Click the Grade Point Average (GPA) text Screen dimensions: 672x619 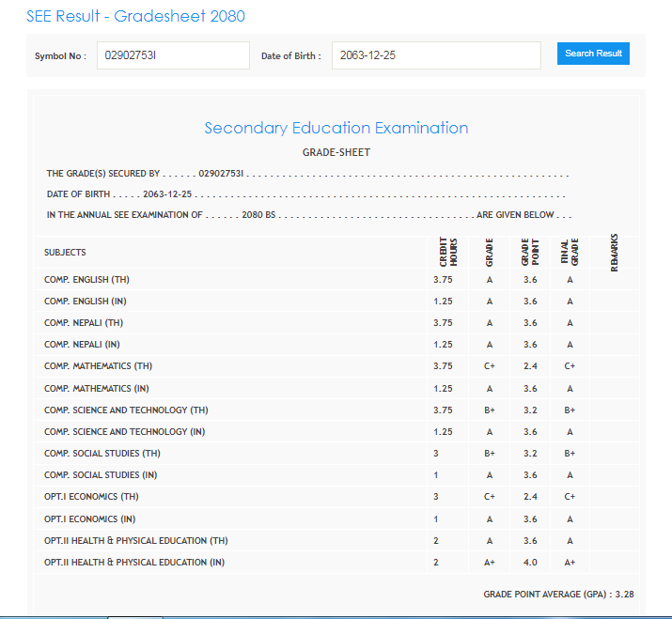coord(559,595)
